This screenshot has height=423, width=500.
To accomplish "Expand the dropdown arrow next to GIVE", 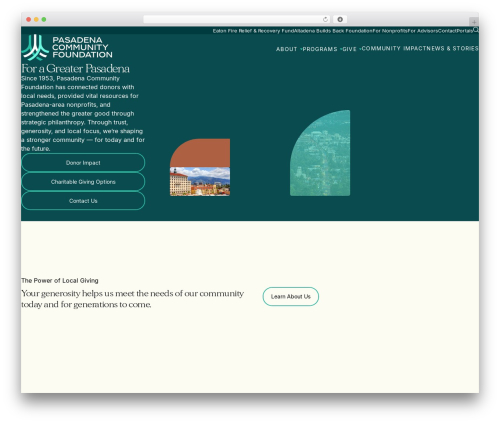I will (x=360, y=49).
